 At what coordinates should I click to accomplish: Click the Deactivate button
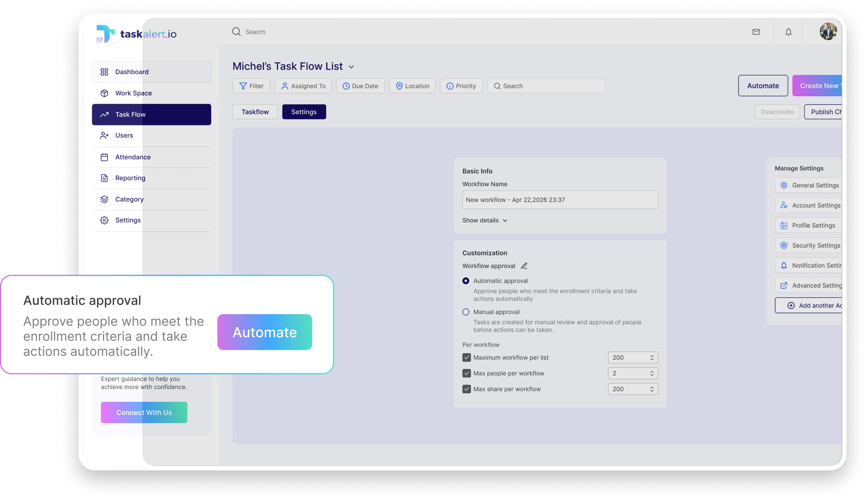click(777, 112)
